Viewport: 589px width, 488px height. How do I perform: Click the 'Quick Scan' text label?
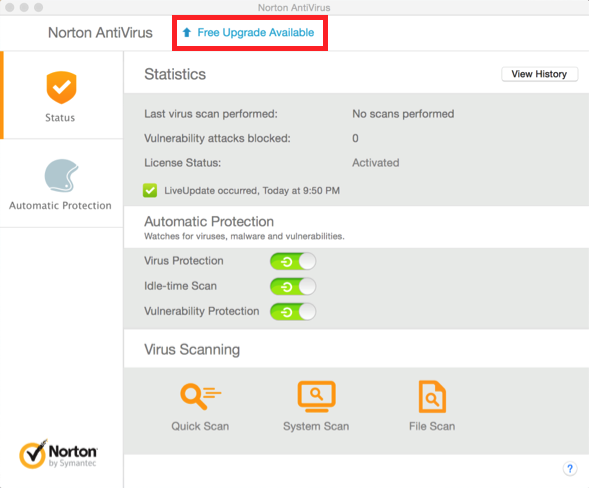click(x=200, y=426)
